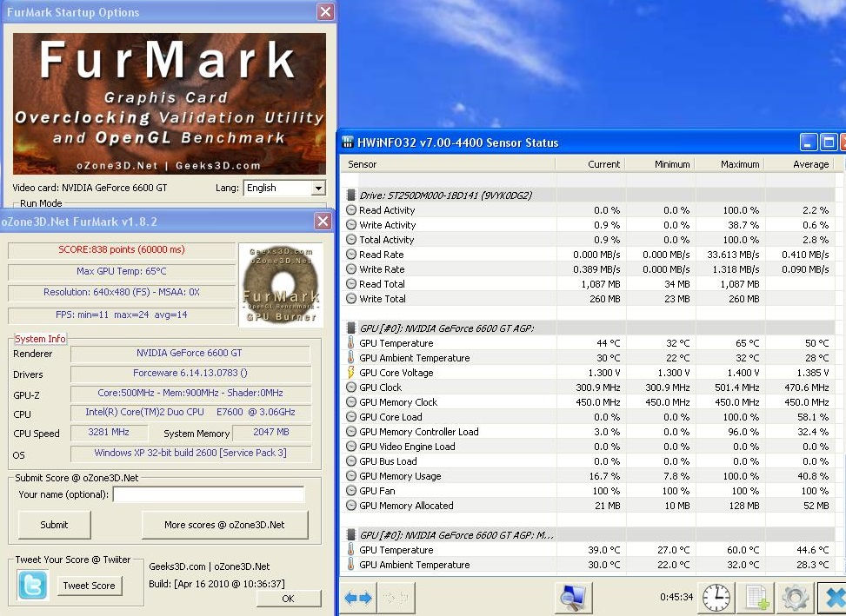
Task: Close the FurMark Startup Options window
Action: pos(326,12)
